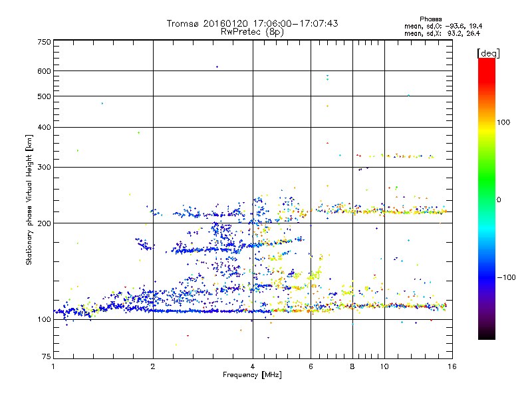Click the y-axis tick label '200'
The image size is (532, 399).
tap(44, 223)
